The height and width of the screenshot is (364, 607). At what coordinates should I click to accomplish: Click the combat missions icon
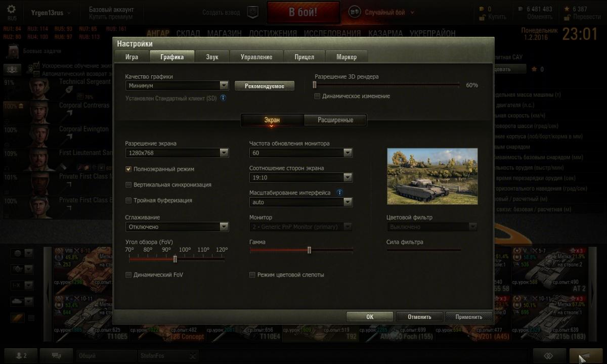click(13, 51)
